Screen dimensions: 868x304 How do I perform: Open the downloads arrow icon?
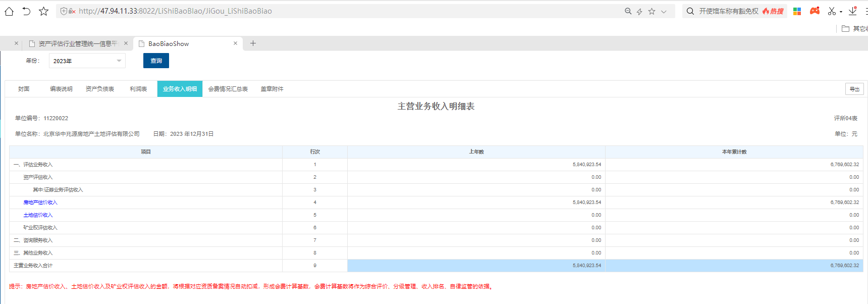click(x=853, y=11)
